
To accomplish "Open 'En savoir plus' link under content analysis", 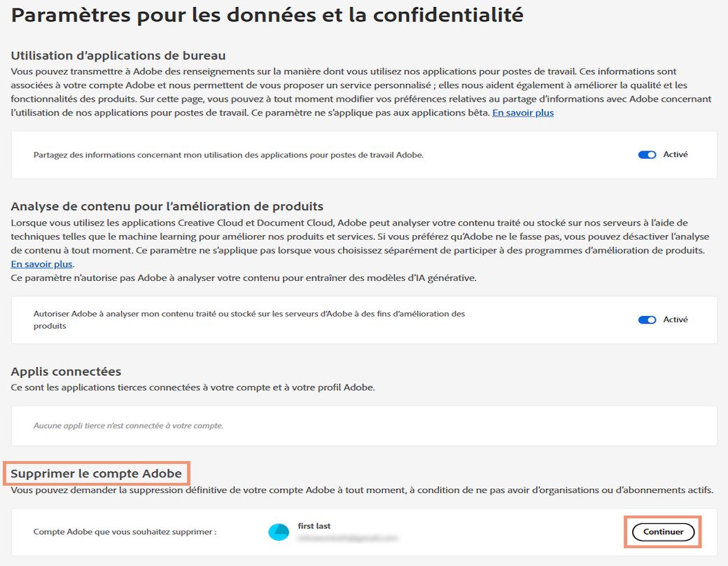I will (x=41, y=264).
